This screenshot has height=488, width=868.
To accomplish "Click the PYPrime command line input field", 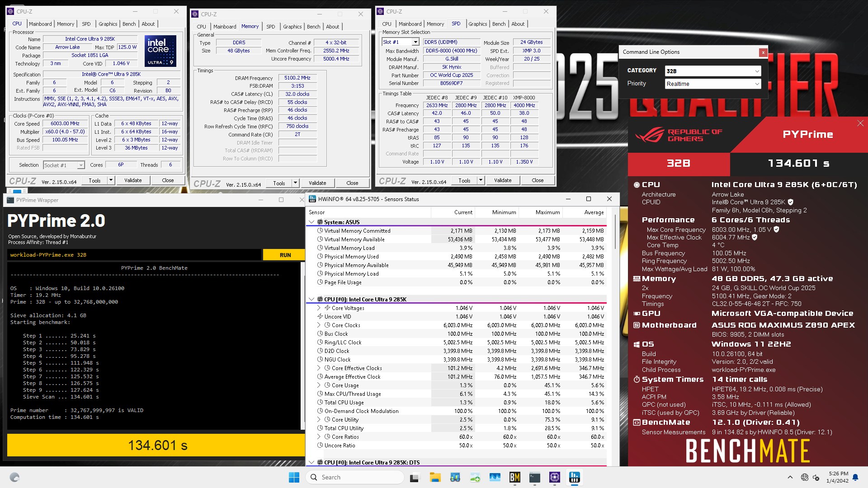I will [134, 255].
